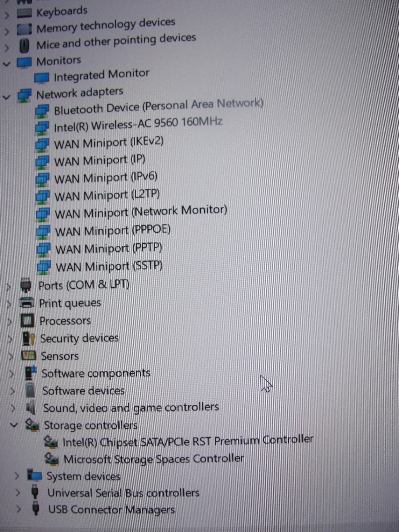Expand Universal Serial Bus controllers
Viewport: 399px width, 532px height.
(18, 492)
